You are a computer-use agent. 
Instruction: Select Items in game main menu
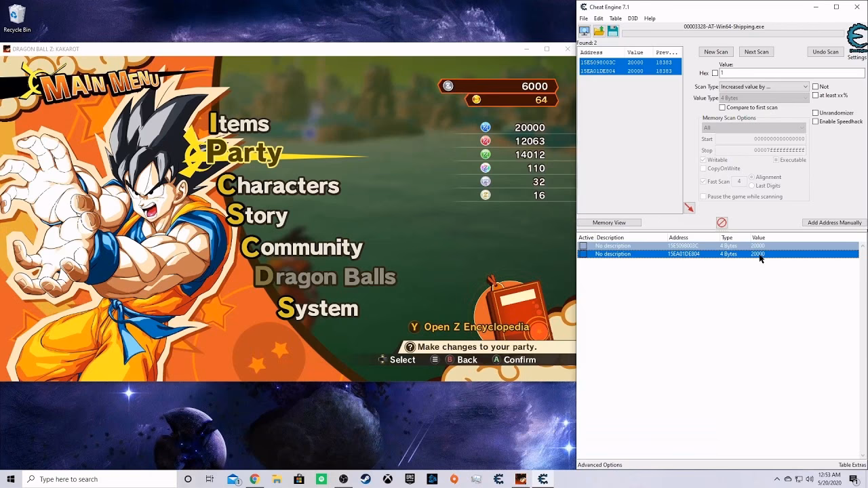[x=239, y=123]
